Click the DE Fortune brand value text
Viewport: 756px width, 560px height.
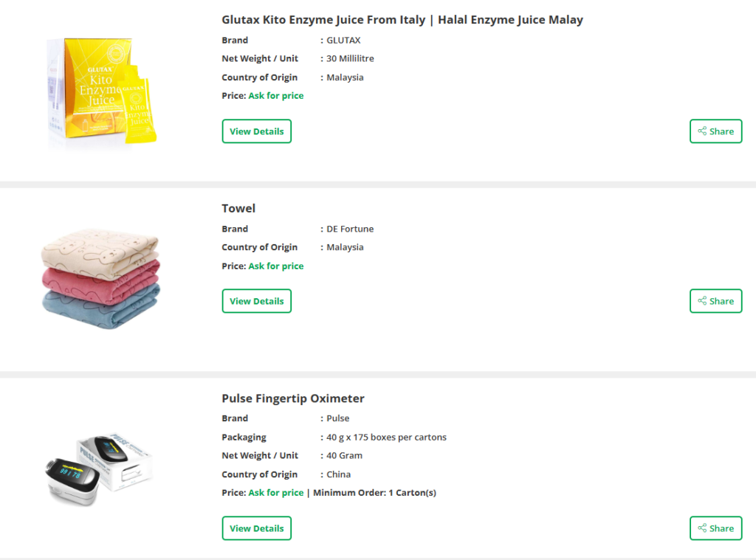[350, 229]
